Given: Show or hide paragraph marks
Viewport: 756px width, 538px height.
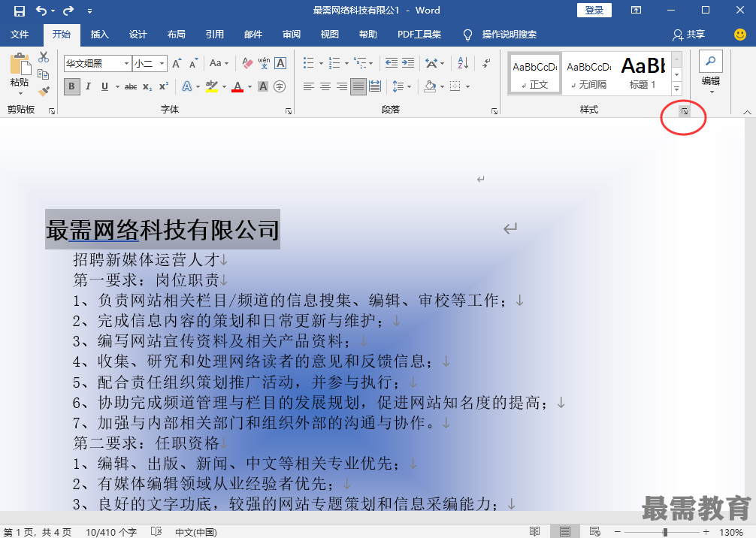Looking at the screenshot, I should [x=486, y=62].
